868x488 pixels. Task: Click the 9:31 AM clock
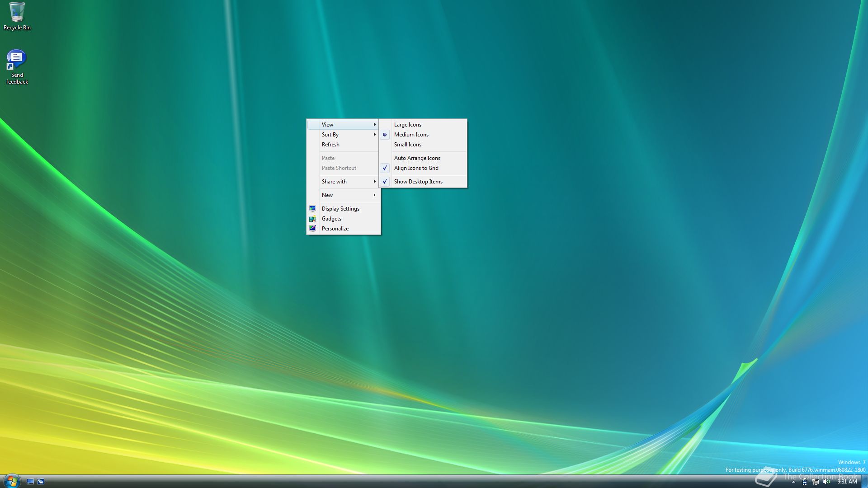click(847, 482)
